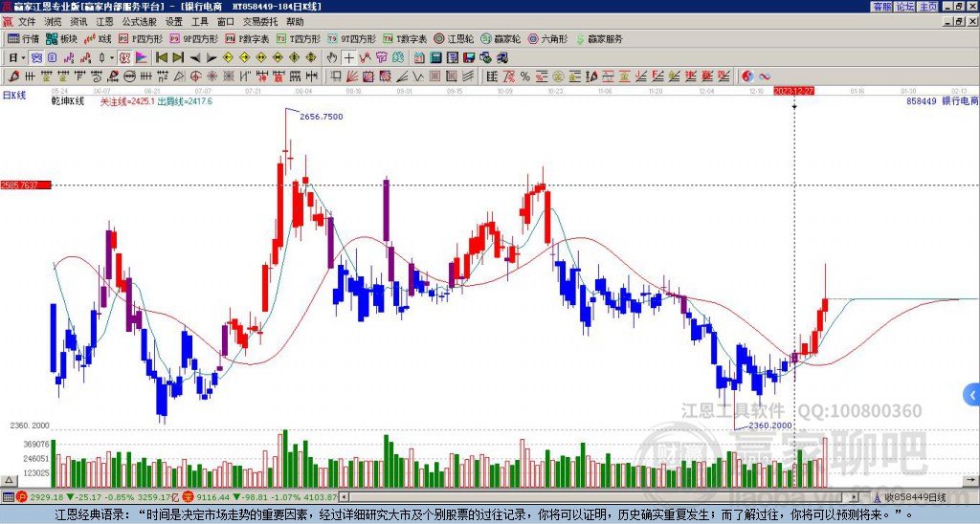Toggle the flag marker toolbar icon
980x524 pixels.
(142, 58)
